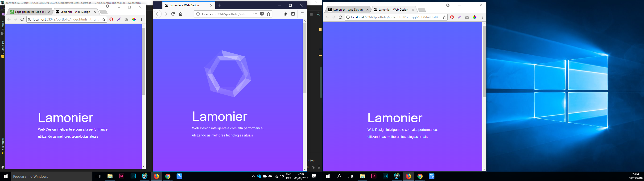Open Task View on left taskbar

pyautogui.click(x=98, y=177)
